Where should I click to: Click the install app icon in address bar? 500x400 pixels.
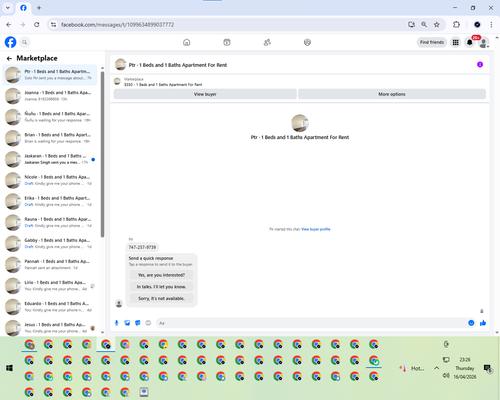(x=411, y=25)
